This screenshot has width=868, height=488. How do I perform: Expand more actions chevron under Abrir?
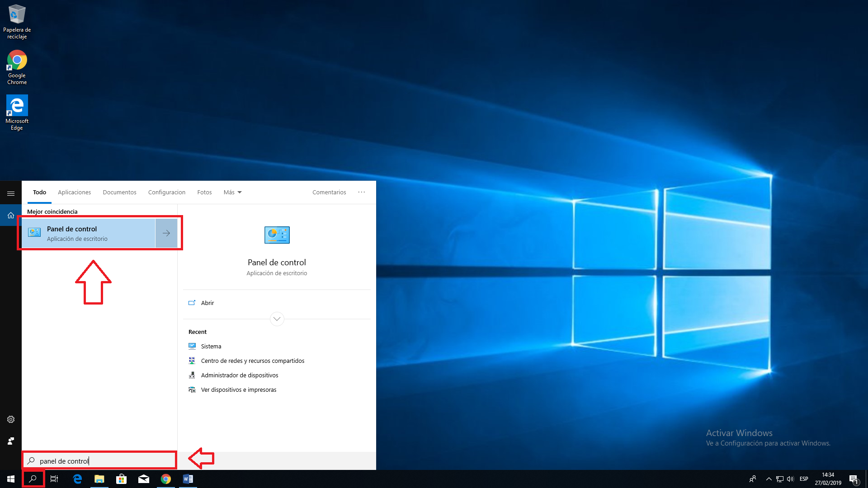coord(277,319)
